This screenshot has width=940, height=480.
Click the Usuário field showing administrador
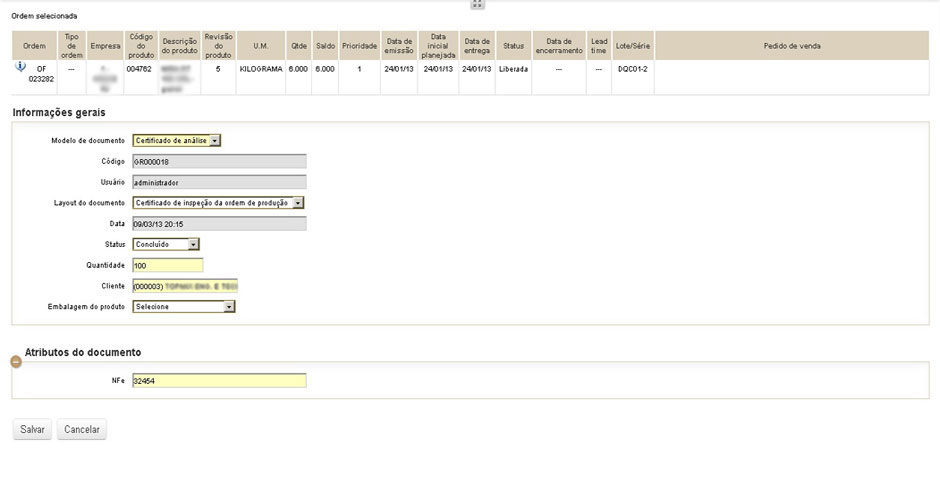(x=219, y=182)
